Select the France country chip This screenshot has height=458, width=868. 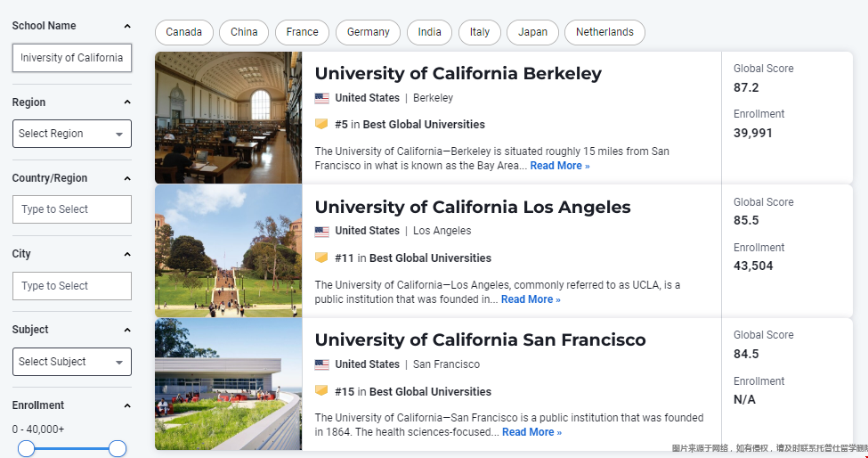pyautogui.click(x=303, y=32)
